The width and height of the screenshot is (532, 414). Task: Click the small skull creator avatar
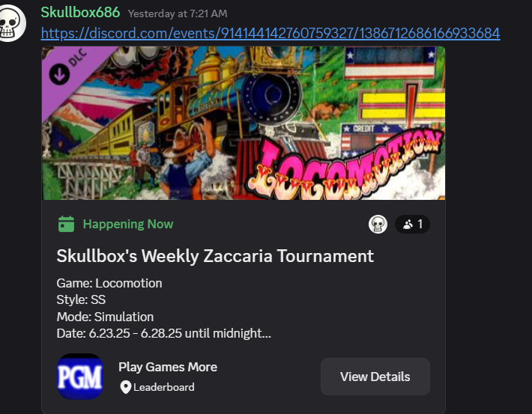coord(378,224)
